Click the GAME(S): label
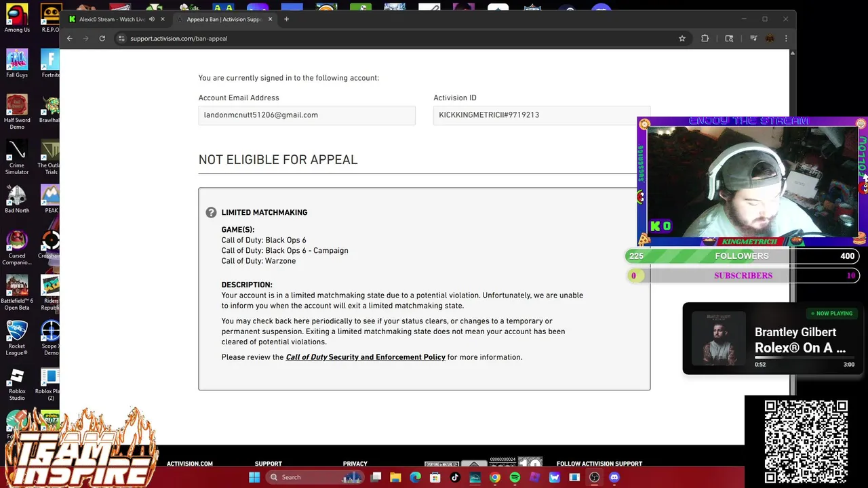This screenshot has height=488, width=868. point(238,230)
